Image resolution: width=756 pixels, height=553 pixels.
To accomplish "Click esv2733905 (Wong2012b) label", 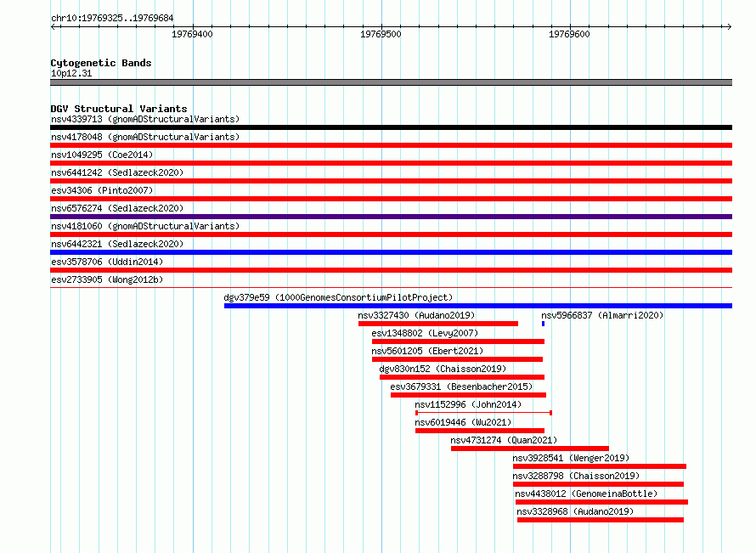I will pyautogui.click(x=107, y=279).
